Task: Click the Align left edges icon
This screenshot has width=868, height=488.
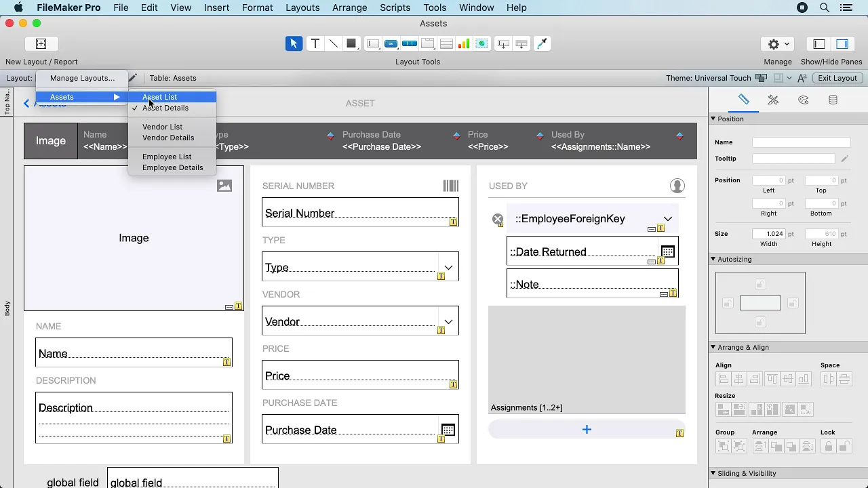Action: click(724, 380)
